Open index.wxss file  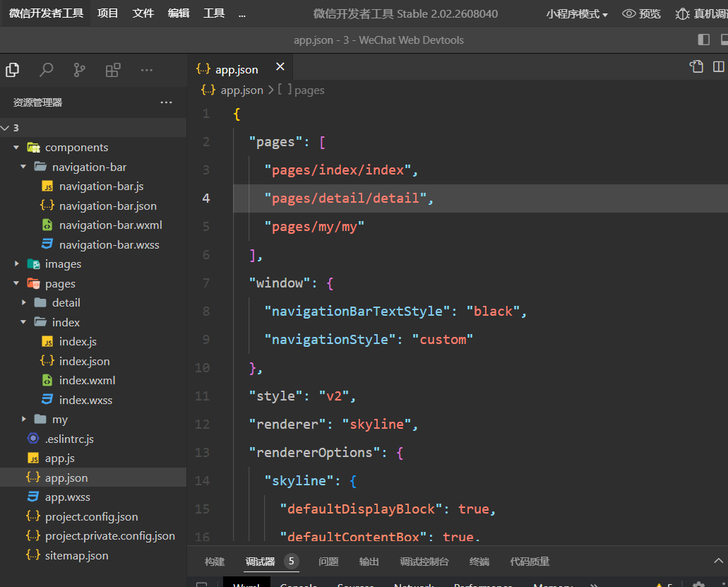[x=93, y=401]
